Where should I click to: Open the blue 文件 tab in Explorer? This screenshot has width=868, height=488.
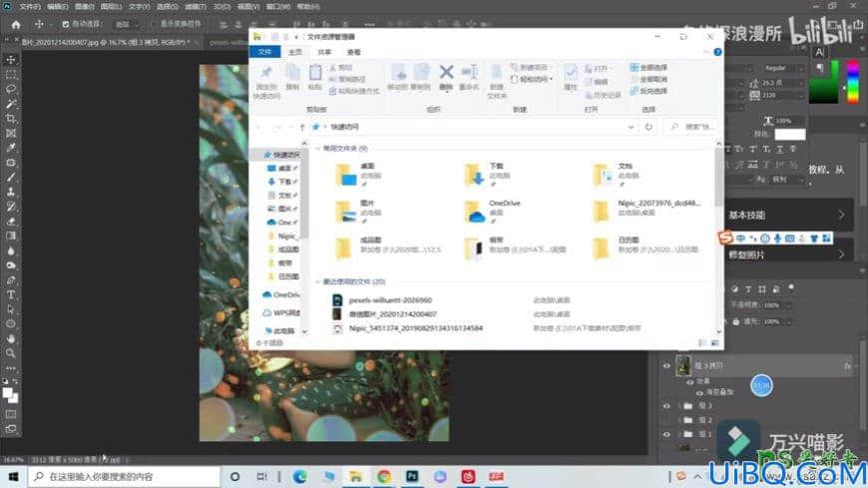264,52
